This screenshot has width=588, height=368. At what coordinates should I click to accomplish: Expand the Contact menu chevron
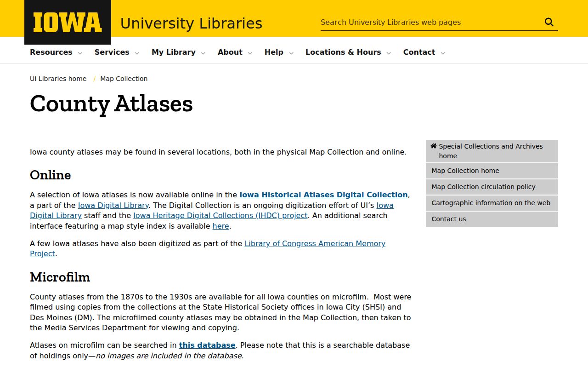click(x=443, y=53)
